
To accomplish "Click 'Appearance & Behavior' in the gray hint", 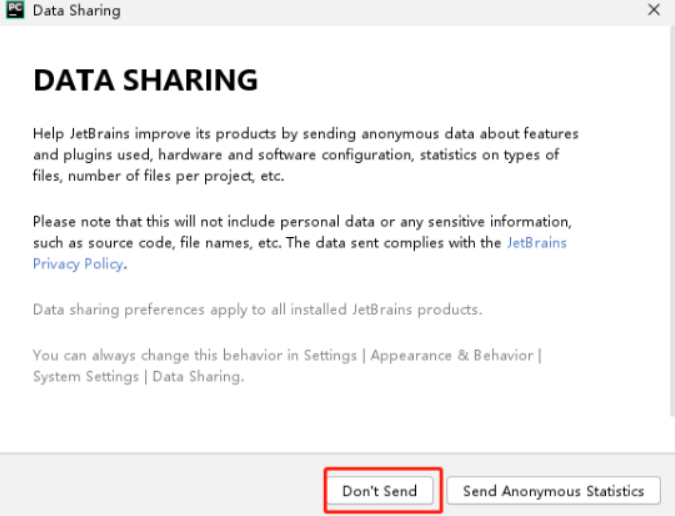I will point(452,355).
